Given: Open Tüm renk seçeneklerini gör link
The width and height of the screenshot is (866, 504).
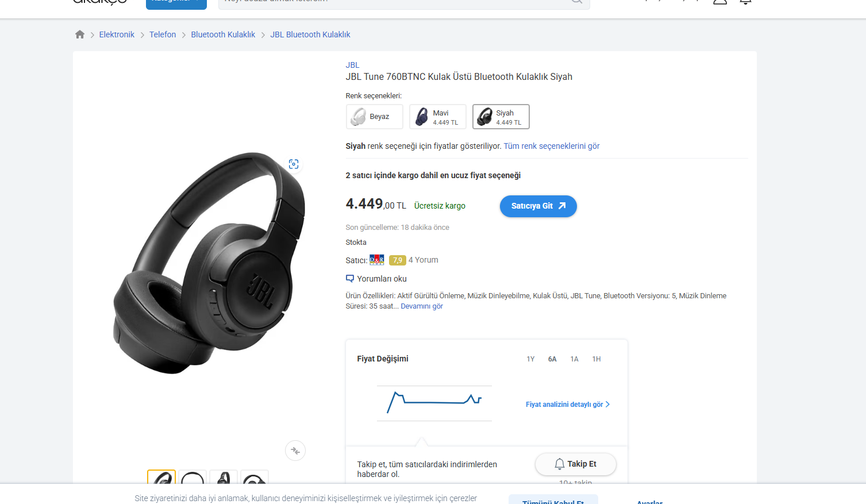Looking at the screenshot, I should tap(552, 146).
